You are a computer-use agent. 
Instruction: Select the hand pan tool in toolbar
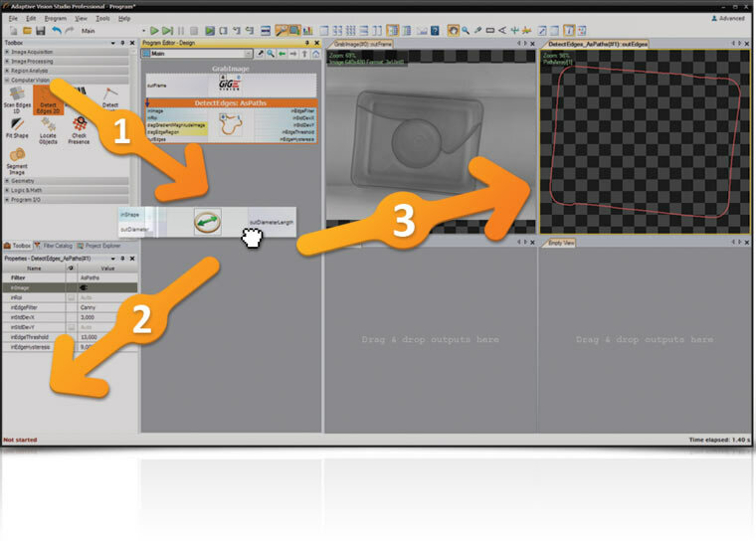453,31
